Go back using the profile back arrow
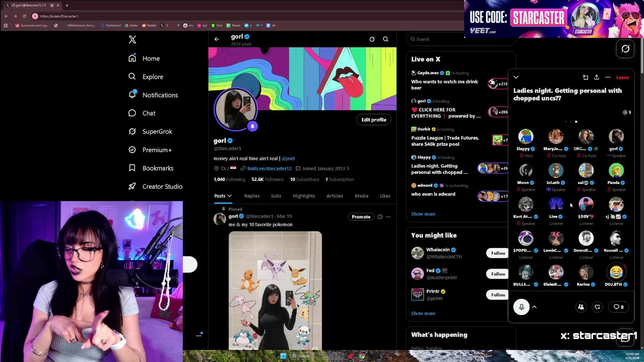 [217, 39]
